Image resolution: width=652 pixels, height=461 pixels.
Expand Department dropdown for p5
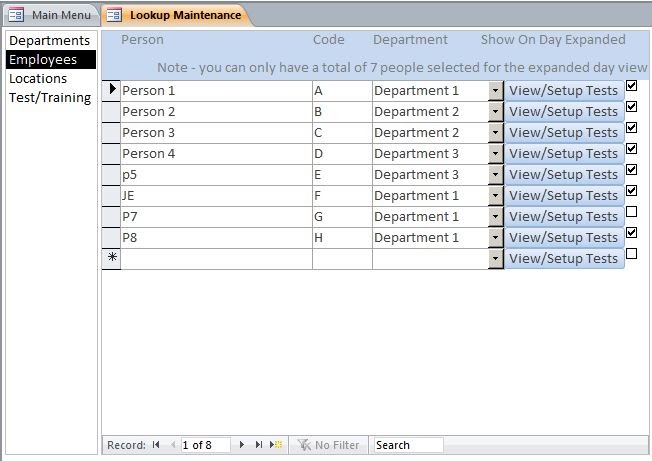coord(495,175)
